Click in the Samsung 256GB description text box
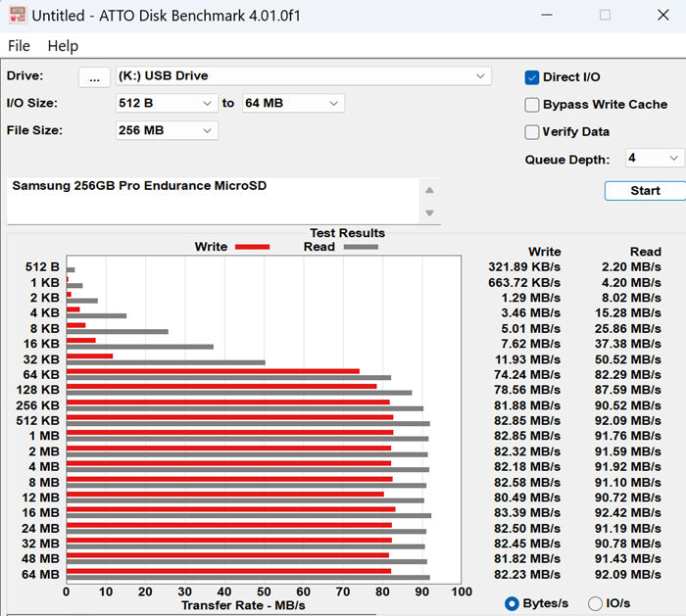This screenshot has height=616, width=686. [213, 201]
